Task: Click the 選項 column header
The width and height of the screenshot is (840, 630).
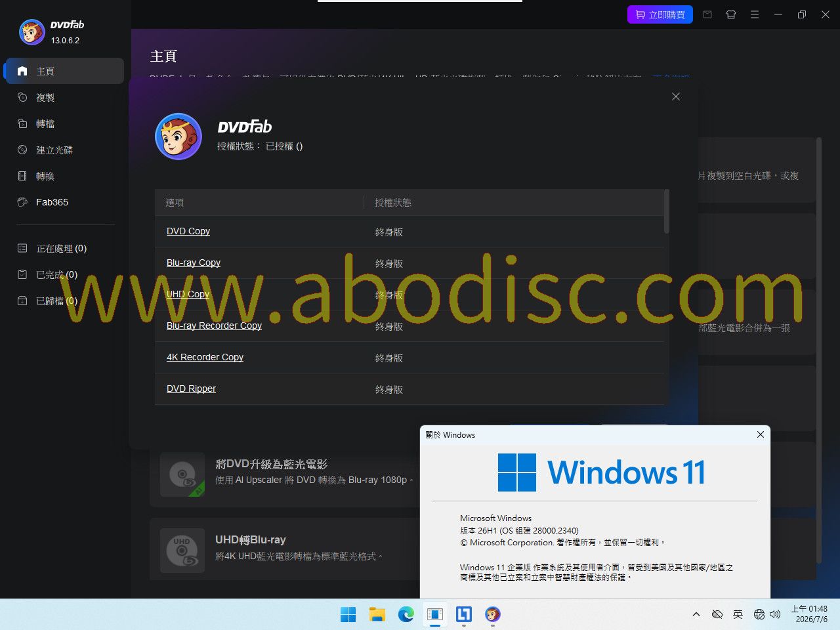Action: coord(175,203)
